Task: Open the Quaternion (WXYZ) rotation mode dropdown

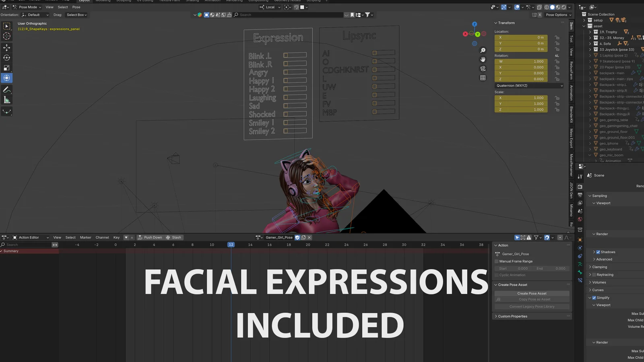Action: (x=529, y=86)
